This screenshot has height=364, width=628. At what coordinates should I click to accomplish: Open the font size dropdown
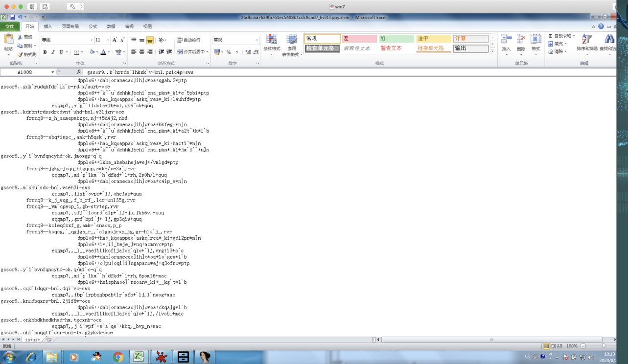tap(108, 40)
